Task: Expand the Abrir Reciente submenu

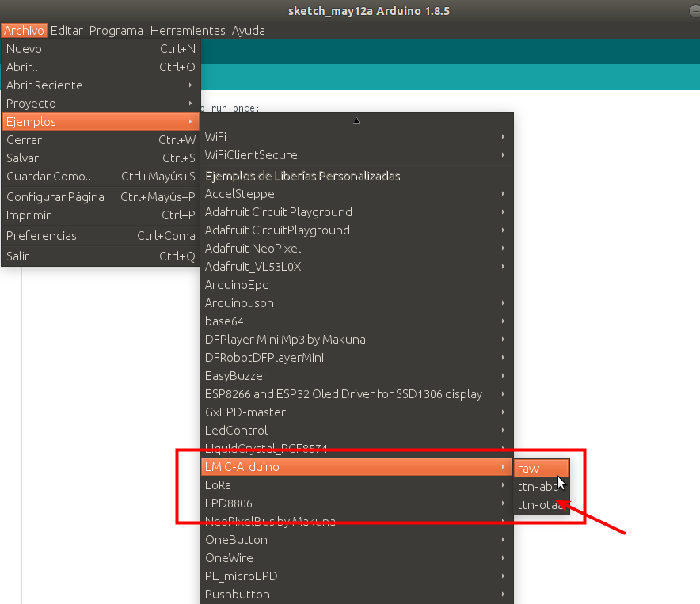Action: [101, 85]
